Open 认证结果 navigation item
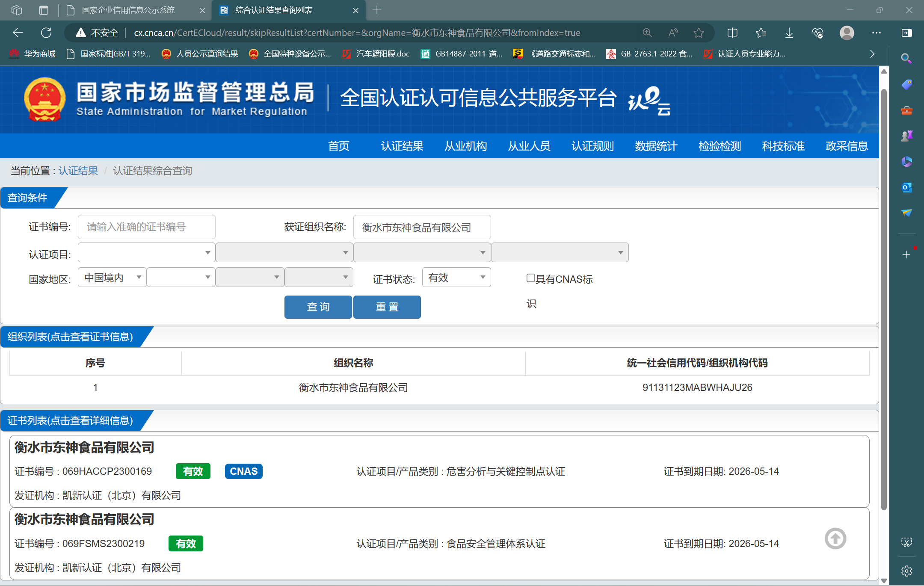Viewport: 924px width, 586px height. coord(402,146)
